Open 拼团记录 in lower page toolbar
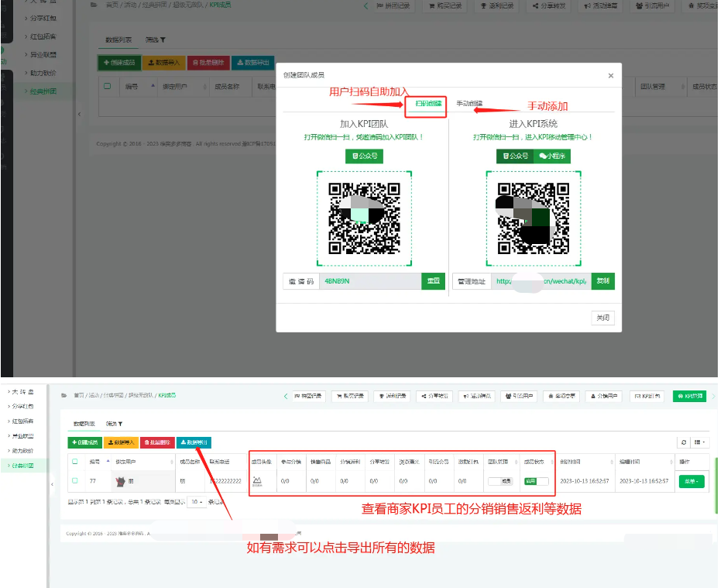The width and height of the screenshot is (724, 588). [x=308, y=396]
